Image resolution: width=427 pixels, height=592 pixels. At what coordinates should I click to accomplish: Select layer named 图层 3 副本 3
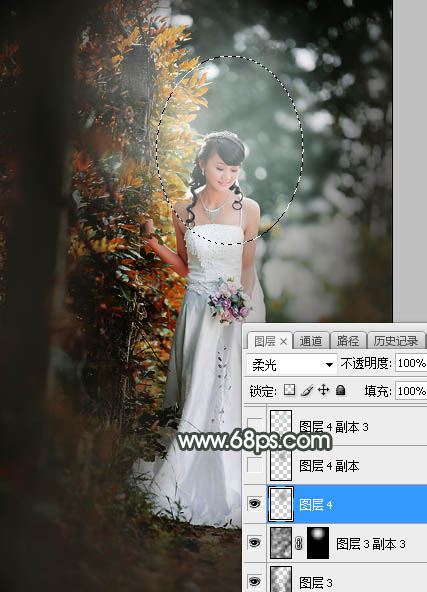371,544
